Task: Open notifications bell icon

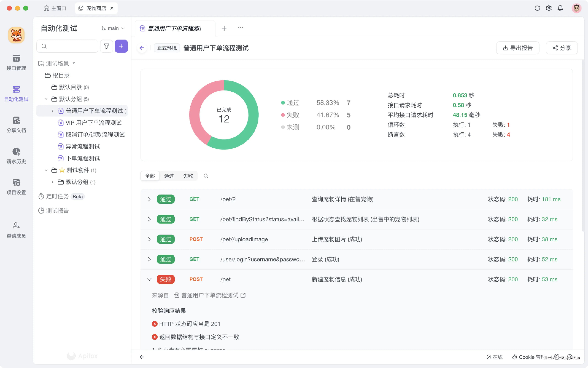Action: (560, 8)
